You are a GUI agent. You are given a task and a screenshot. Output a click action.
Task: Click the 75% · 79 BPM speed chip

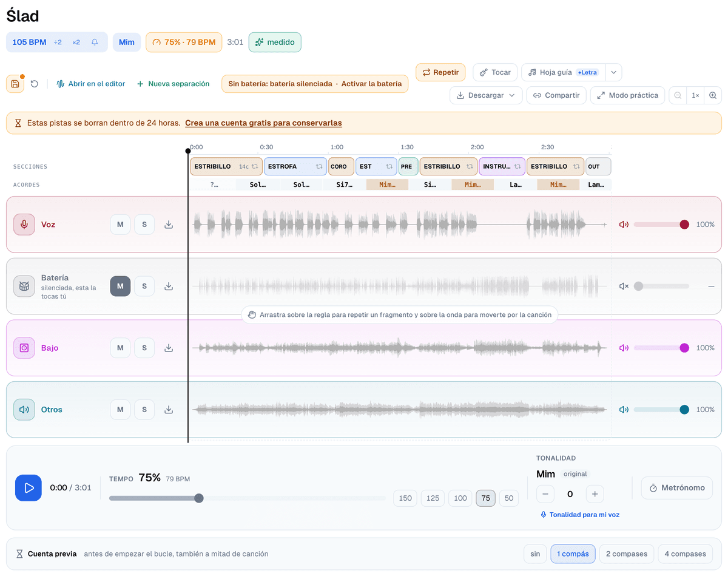tap(184, 42)
